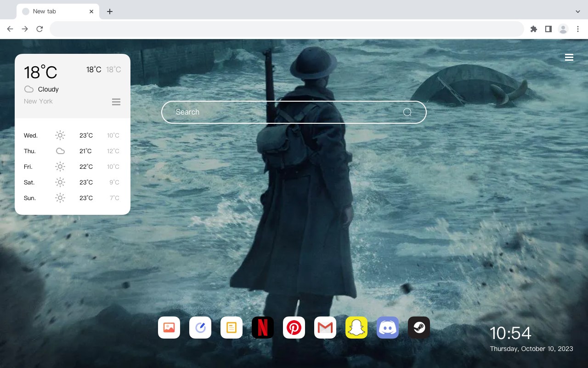588x368 pixels.
Task: Select the Wed. forecast row label
Action: [x=31, y=135]
